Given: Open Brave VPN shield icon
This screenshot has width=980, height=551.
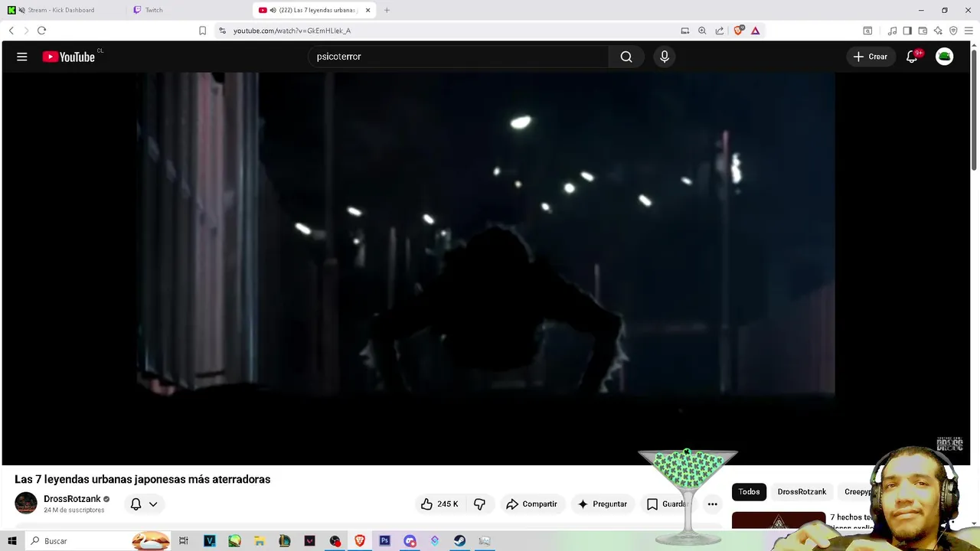Looking at the screenshot, I should pyautogui.click(x=953, y=31).
